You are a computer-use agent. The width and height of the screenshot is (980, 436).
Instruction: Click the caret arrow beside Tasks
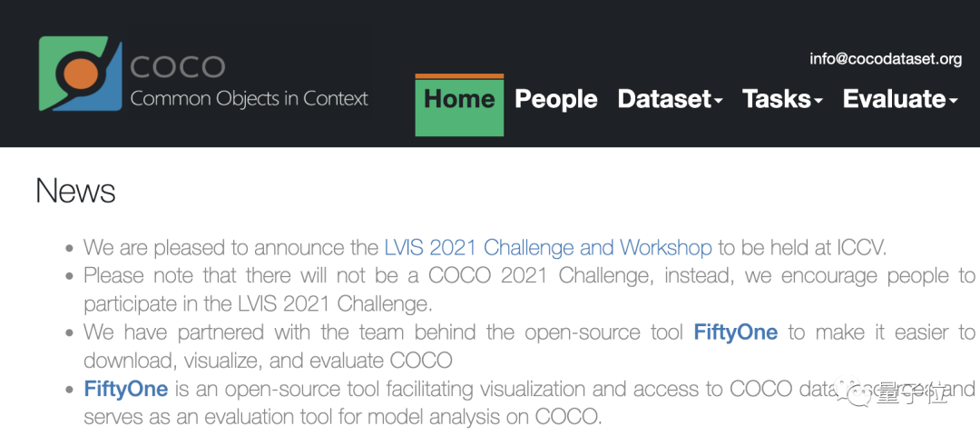click(x=818, y=102)
